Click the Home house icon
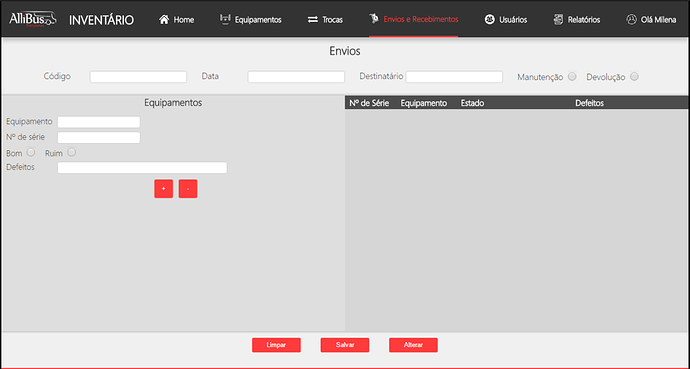 [164, 19]
